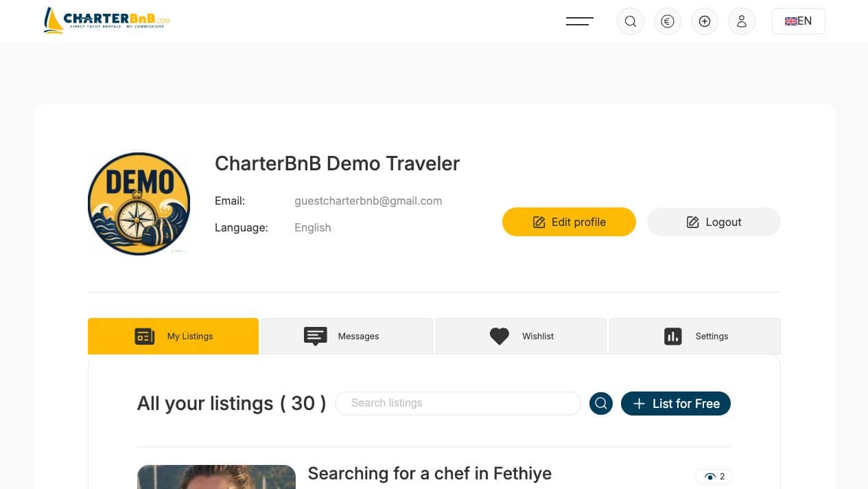Click the Edit profile button

click(569, 222)
